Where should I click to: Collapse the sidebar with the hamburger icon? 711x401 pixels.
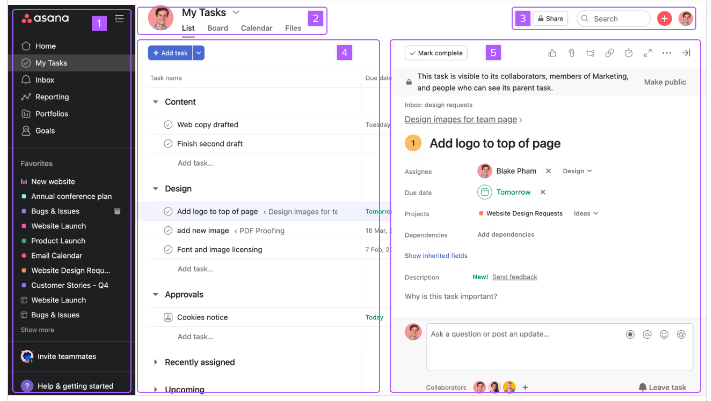coord(119,19)
